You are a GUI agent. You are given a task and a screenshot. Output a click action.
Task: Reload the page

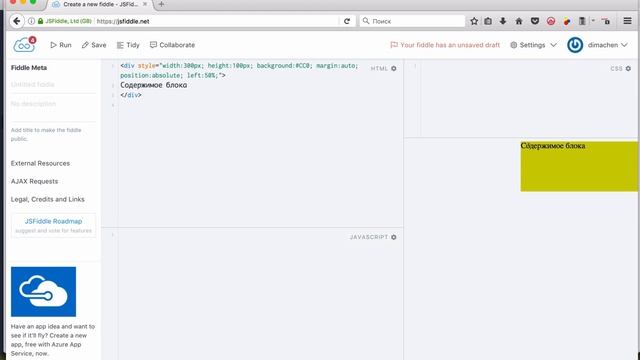(x=347, y=21)
